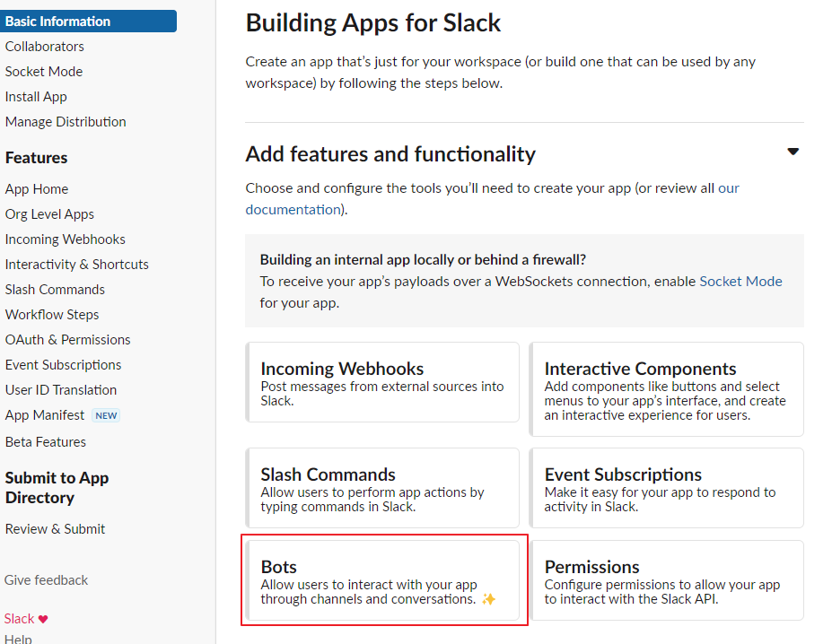Open the Slash Commands feature card

[382, 488]
